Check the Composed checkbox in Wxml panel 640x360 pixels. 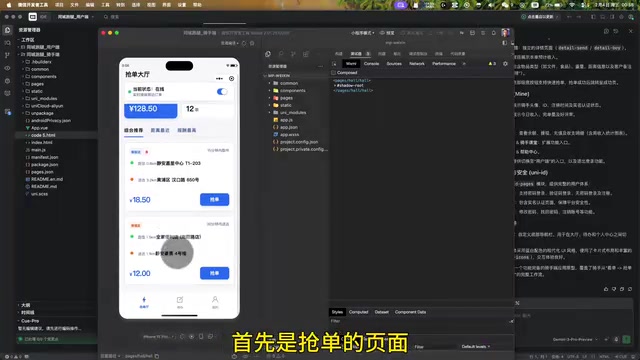[333, 73]
